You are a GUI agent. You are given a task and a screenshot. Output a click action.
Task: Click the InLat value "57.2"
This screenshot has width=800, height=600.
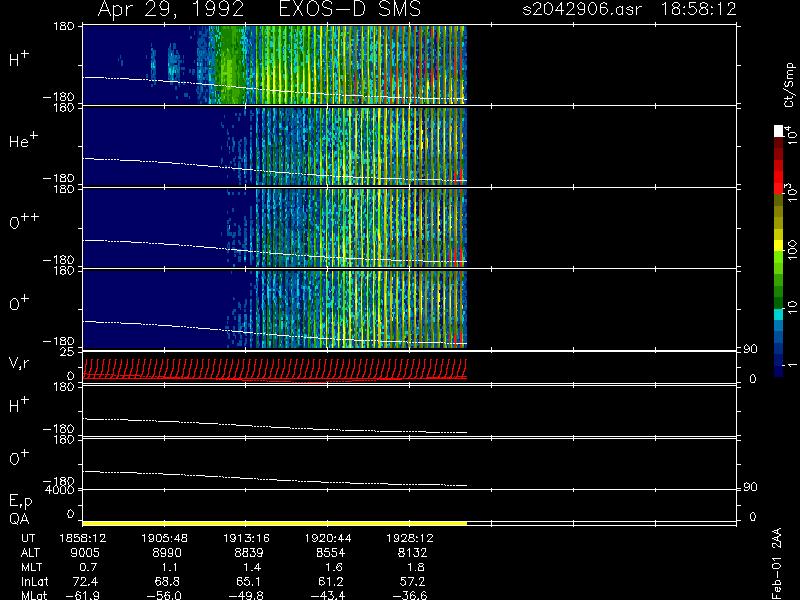pos(412,581)
